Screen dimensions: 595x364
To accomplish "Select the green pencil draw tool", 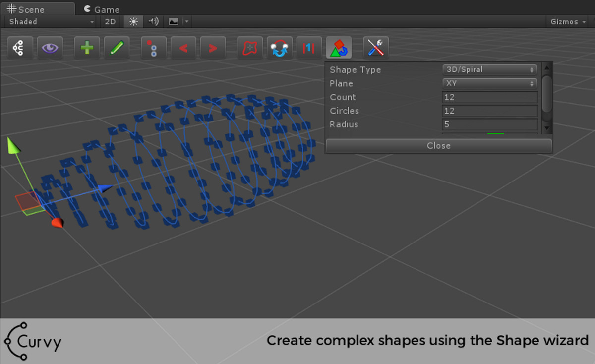I will (117, 48).
